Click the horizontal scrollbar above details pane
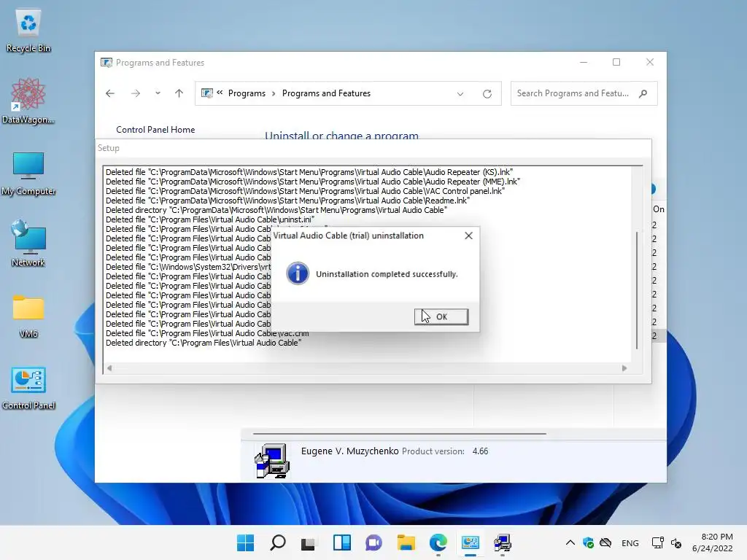 click(x=399, y=434)
